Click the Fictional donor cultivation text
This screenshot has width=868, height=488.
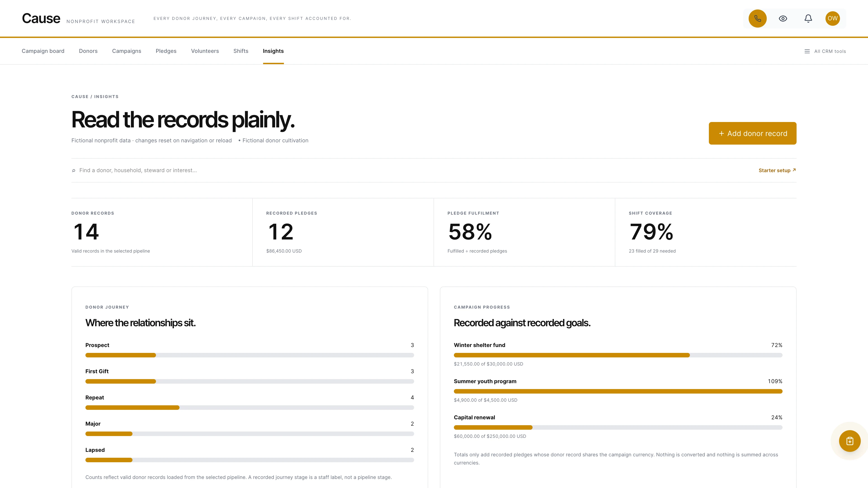point(275,141)
